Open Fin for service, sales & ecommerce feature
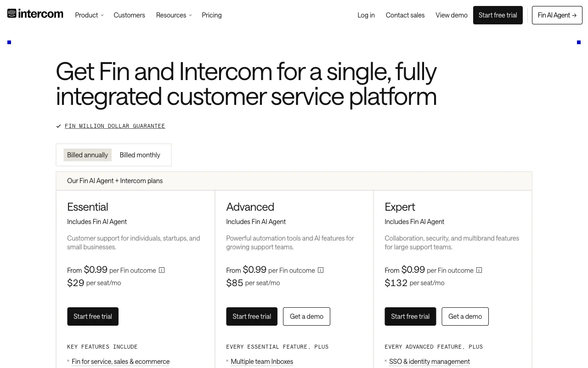This screenshot has width=588, height=368. coord(120,362)
